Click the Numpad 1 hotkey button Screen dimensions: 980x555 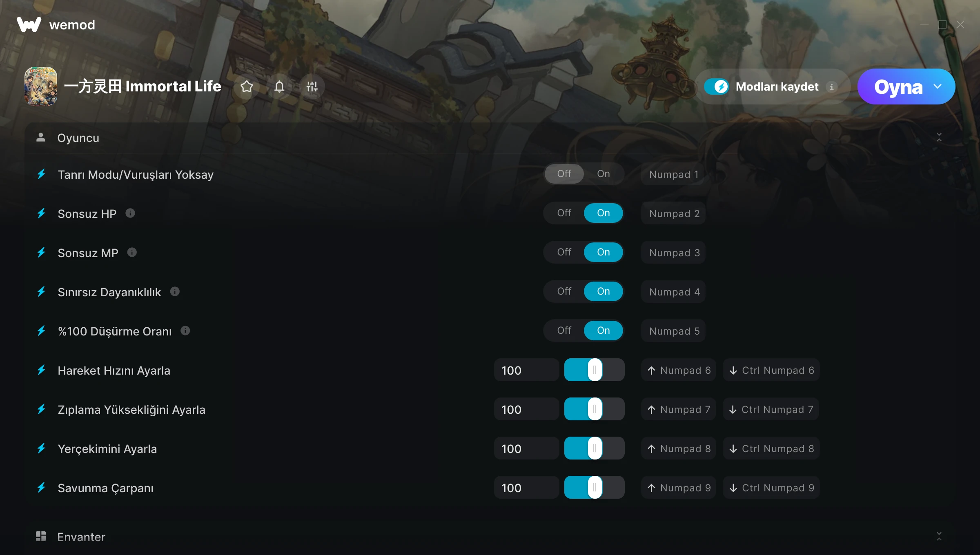[673, 174]
